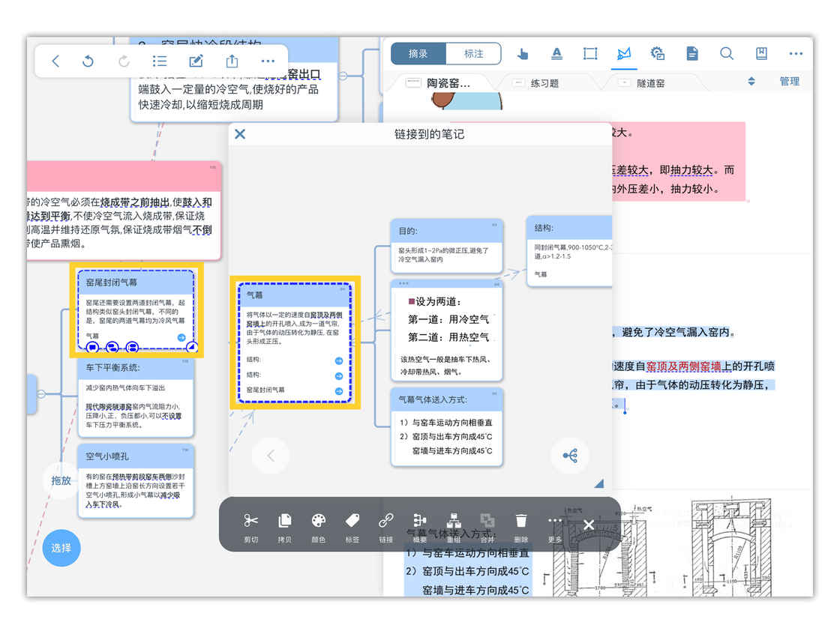Click the 剪切 scissors icon

250,521
